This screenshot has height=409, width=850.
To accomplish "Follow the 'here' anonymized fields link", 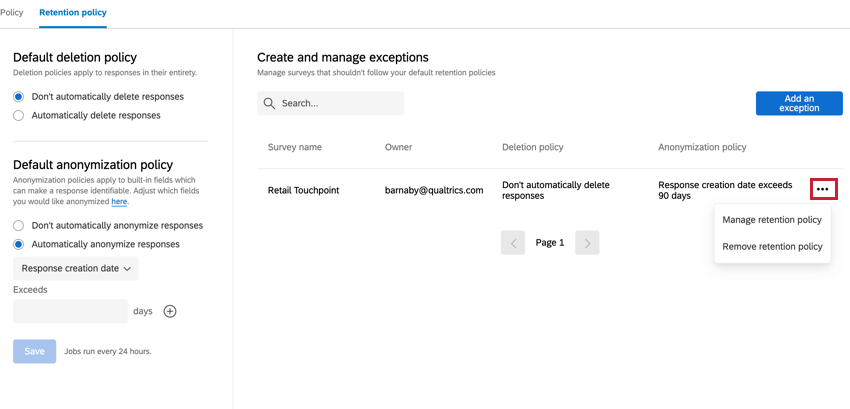I will [119, 202].
